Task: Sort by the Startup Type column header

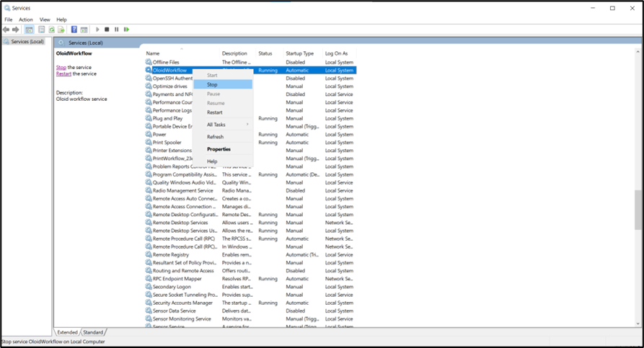Action: coord(304,53)
